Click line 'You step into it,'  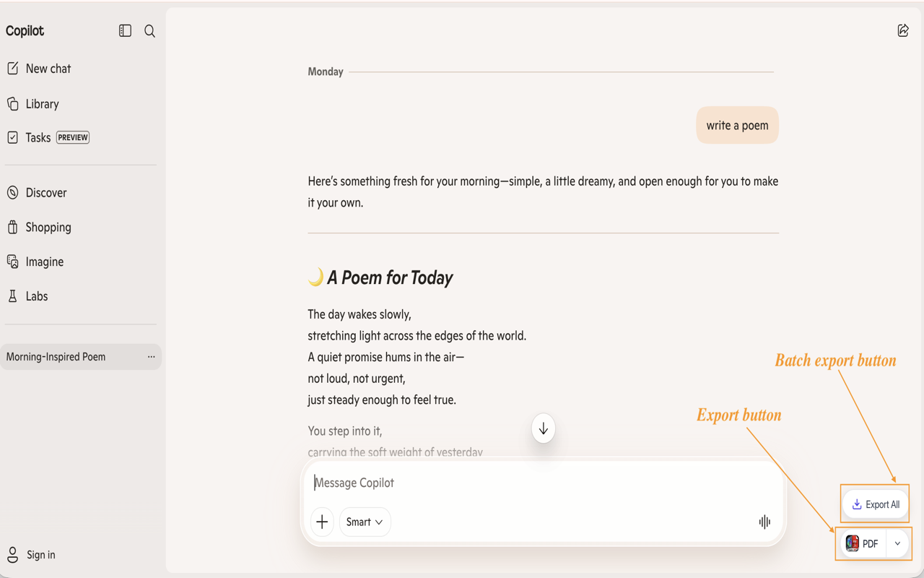tap(345, 431)
